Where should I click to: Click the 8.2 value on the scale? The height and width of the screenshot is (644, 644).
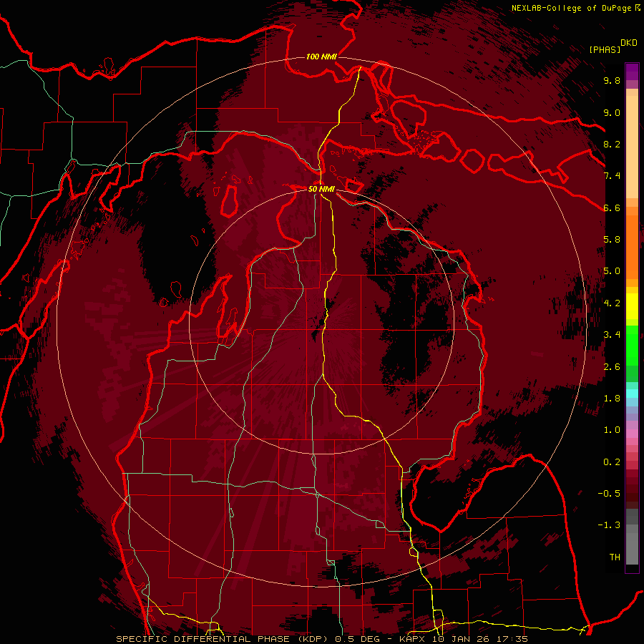pos(612,144)
